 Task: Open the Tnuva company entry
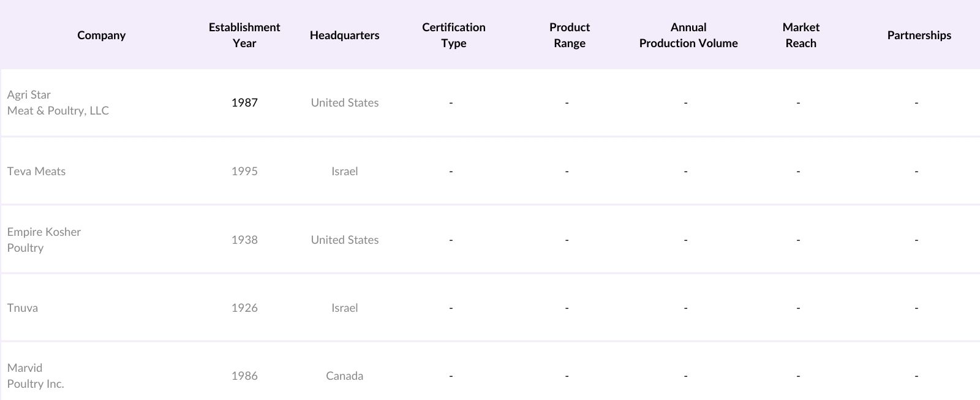(23, 308)
